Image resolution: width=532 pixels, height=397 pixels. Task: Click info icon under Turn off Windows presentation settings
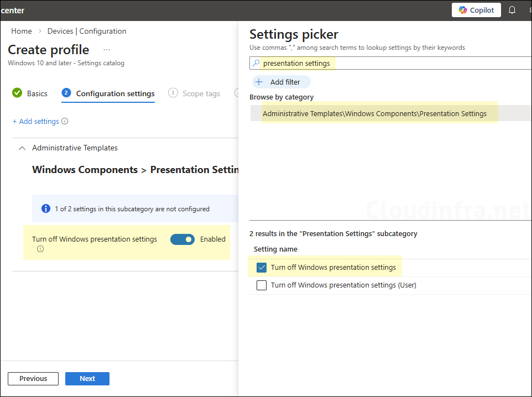40,249
